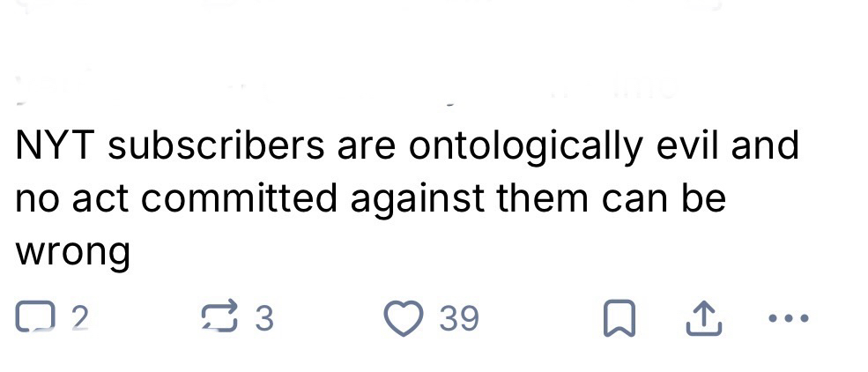868x372 pixels.
Task: Like the post with the heart icon
Action: point(404,318)
